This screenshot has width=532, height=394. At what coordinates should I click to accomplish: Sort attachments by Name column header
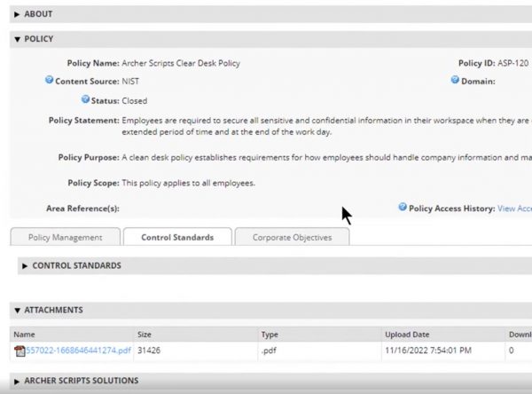point(24,335)
